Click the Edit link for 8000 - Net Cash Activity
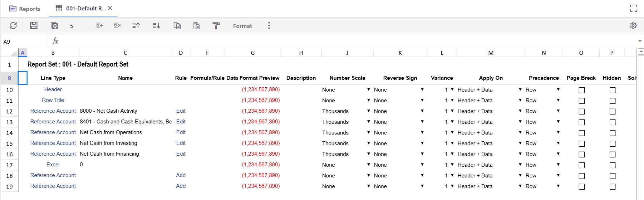The height and width of the screenshot is (200, 644). coord(181,111)
